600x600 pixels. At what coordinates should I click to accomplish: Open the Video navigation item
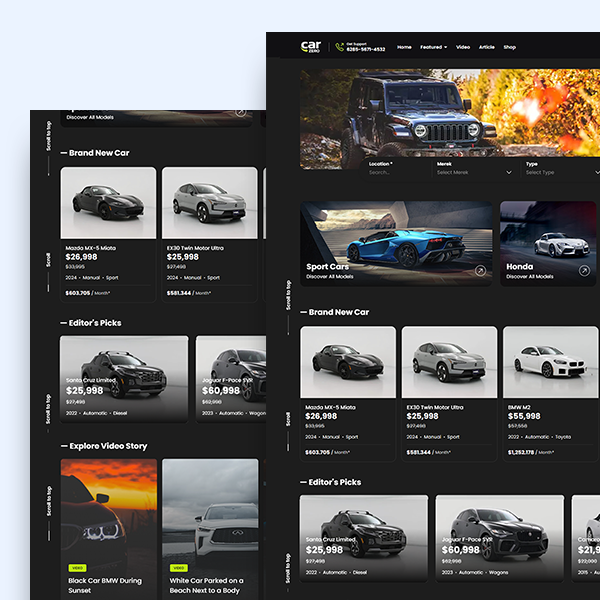point(463,47)
